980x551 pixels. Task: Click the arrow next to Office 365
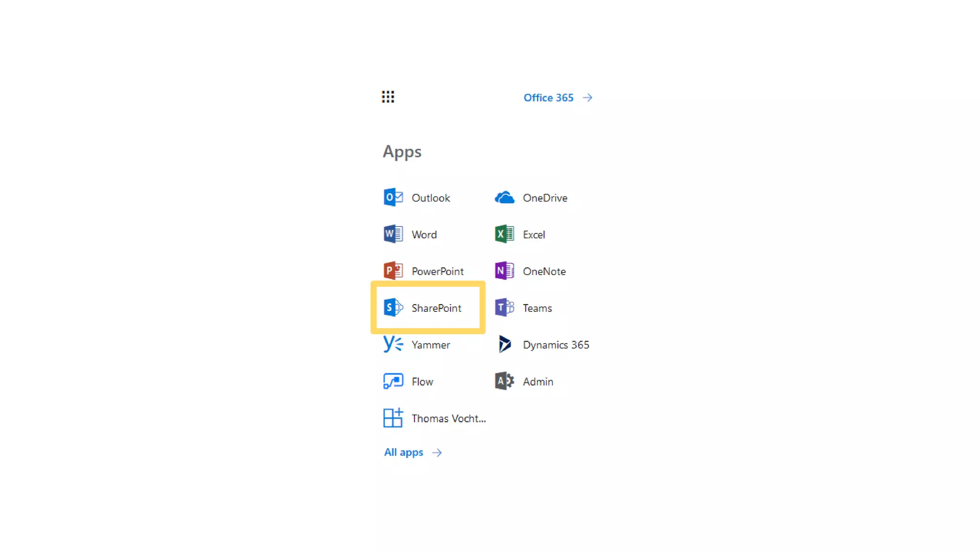588,98
